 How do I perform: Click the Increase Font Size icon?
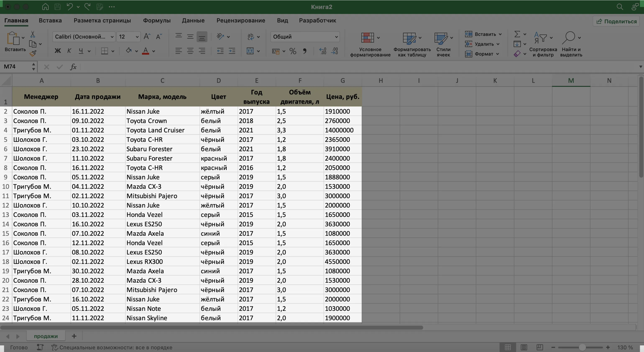(x=147, y=37)
